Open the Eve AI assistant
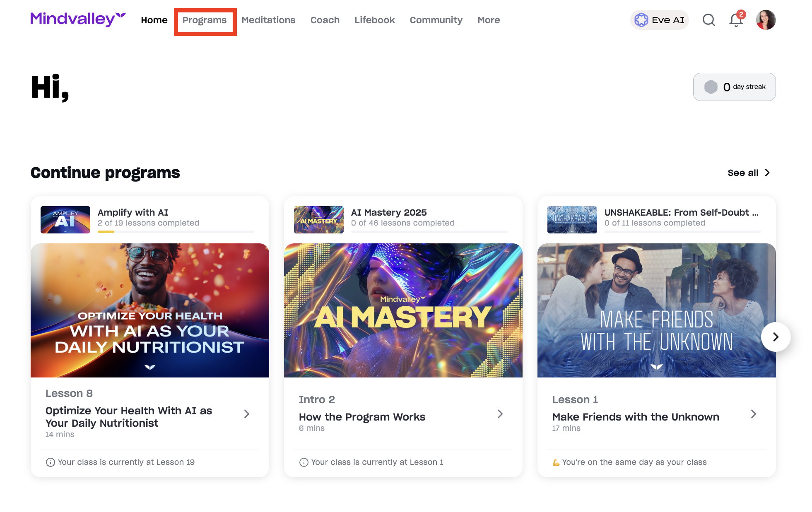Viewport: 812px width, 512px height. [659, 20]
